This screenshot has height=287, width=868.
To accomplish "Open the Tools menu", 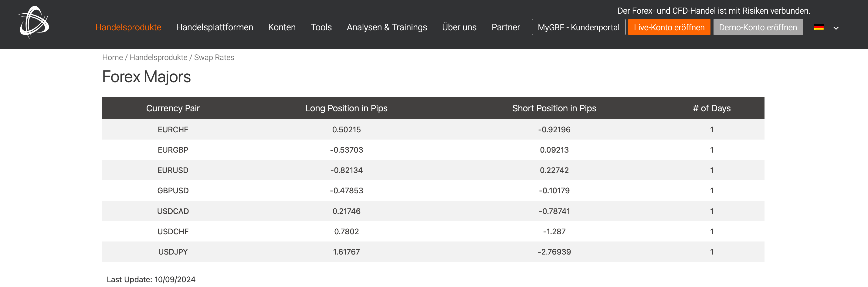I will [x=321, y=27].
